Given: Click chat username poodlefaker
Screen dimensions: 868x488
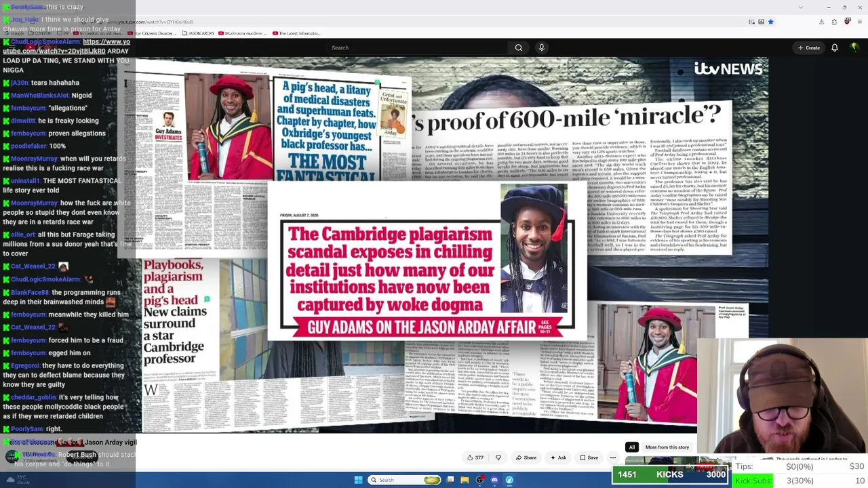Looking at the screenshot, I should [28, 146].
